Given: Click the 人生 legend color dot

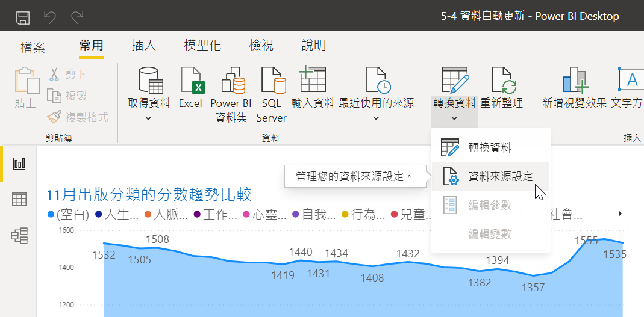Looking at the screenshot, I should coord(98,214).
